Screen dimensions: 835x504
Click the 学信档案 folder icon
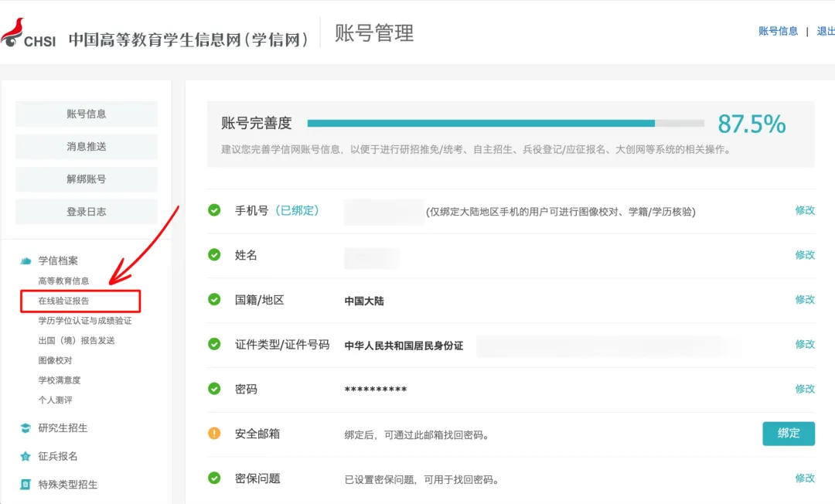pyautogui.click(x=26, y=261)
